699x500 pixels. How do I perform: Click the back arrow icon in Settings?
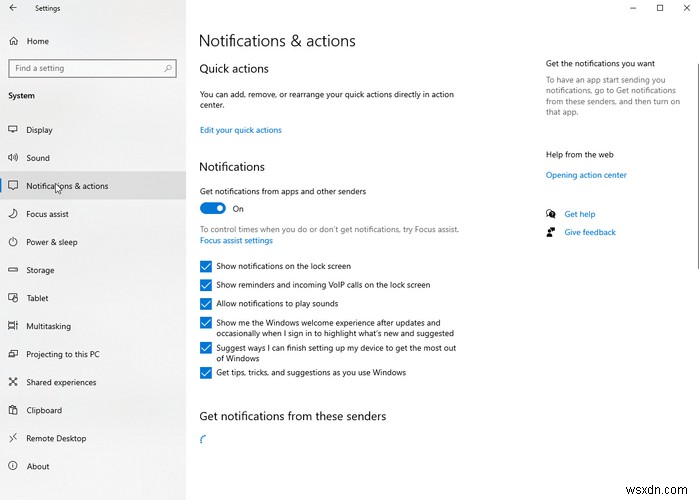click(13, 8)
